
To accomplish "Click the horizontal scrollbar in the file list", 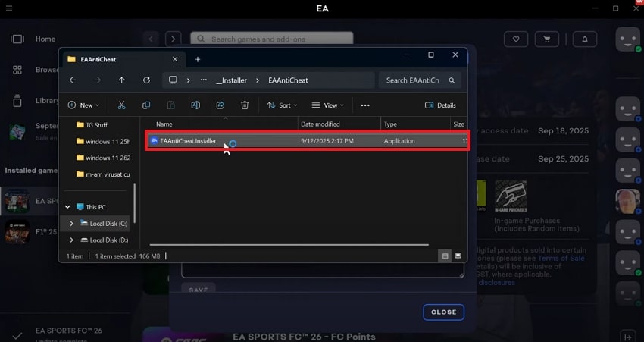I will click(289, 245).
